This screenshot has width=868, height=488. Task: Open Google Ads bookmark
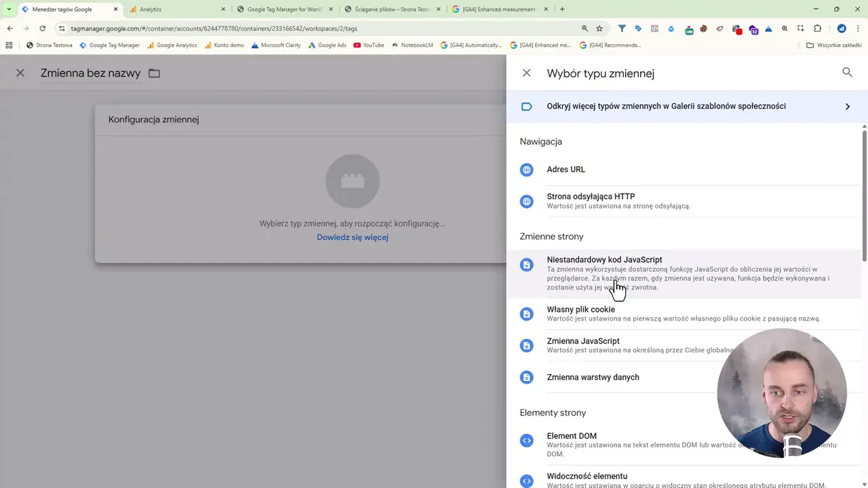tap(327, 45)
